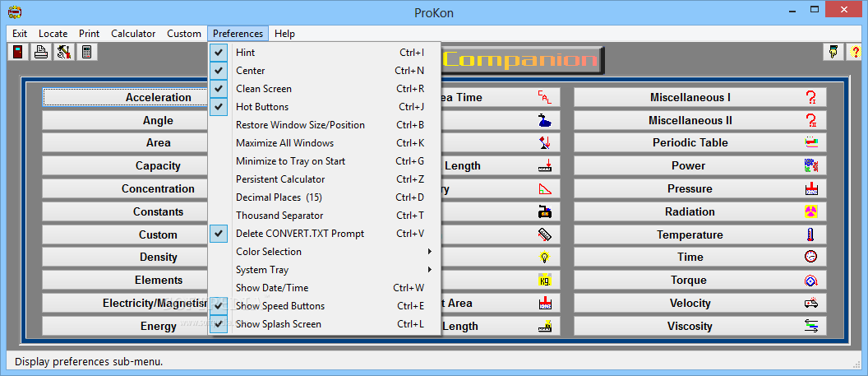Open the Concentration category
This screenshot has height=376, width=868.
(126, 189)
